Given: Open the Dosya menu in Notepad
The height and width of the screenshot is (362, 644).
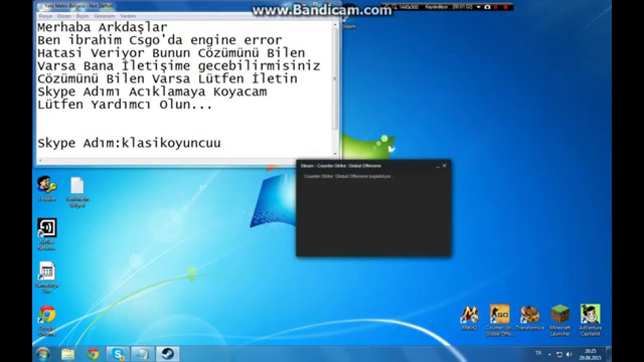Looking at the screenshot, I should tap(45, 16).
